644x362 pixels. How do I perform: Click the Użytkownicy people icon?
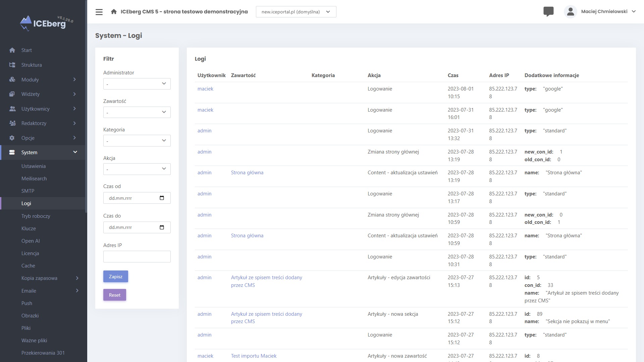click(12, 109)
